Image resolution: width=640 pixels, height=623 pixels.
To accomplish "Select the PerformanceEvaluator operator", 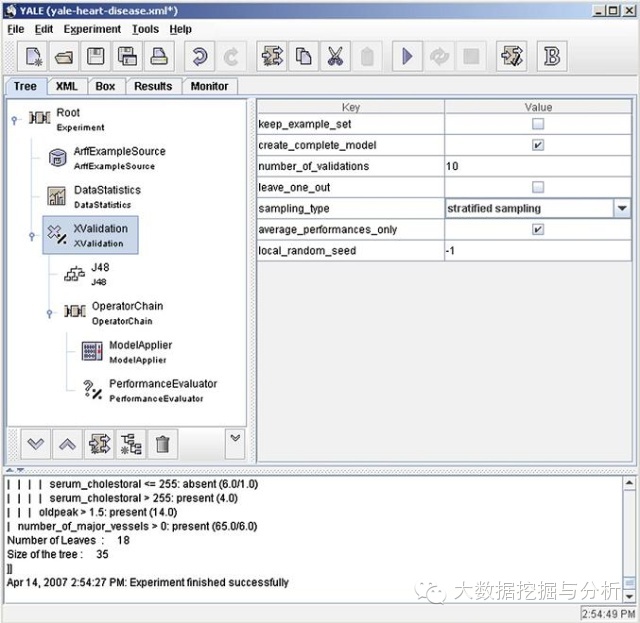I will point(149,391).
